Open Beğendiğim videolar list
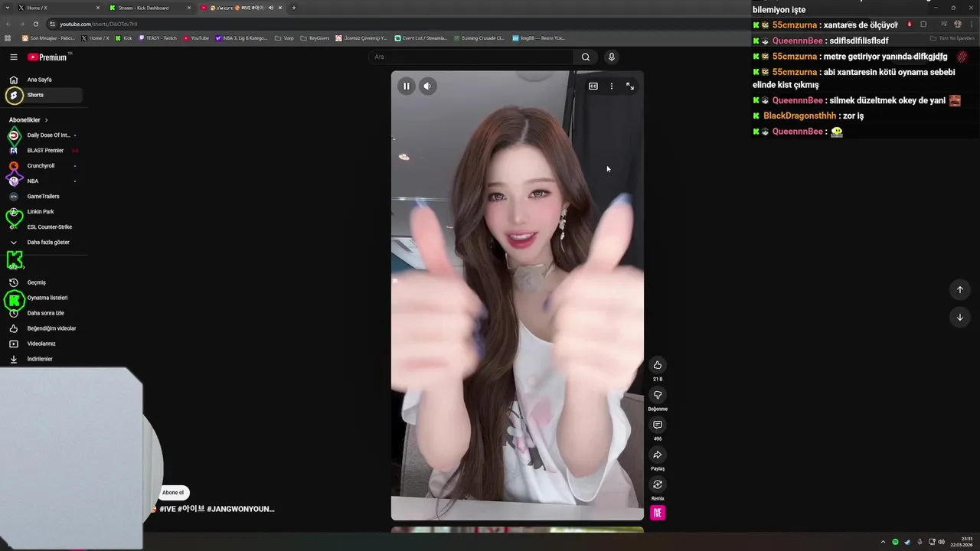 point(44,328)
